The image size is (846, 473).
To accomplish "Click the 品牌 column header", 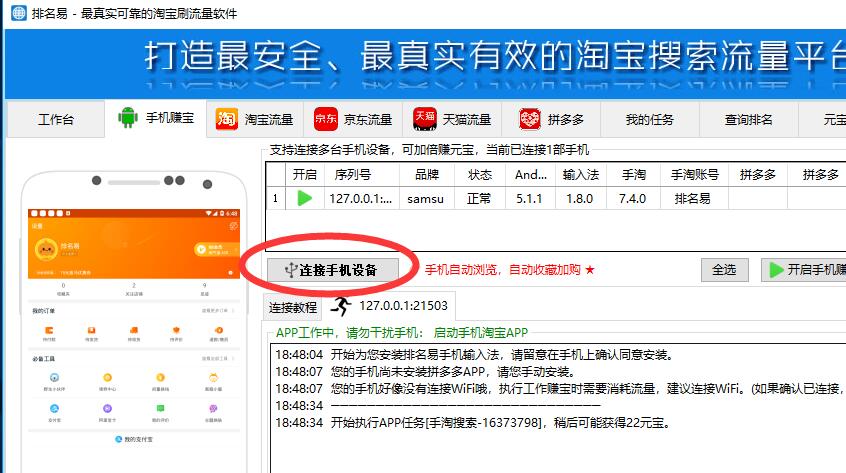I will tap(427, 175).
